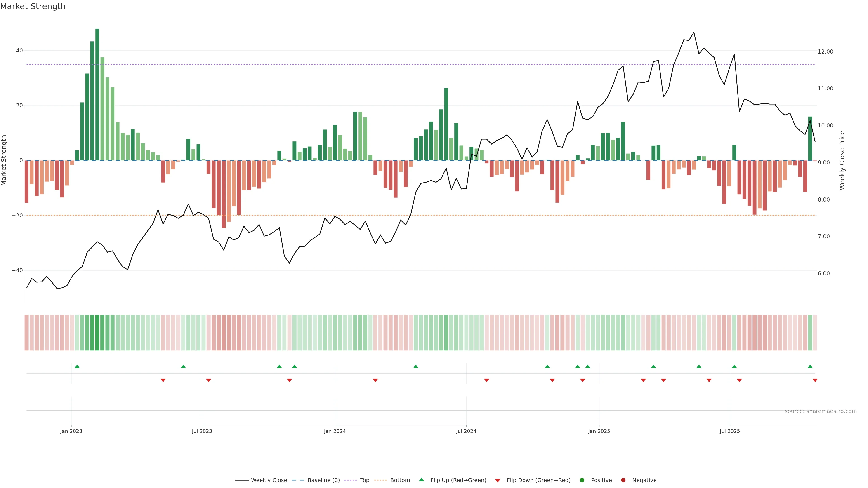Click the green flip-up triangle just before Jul 2023
The width and height of the screenshot is (868, 488).
[183, 366]
